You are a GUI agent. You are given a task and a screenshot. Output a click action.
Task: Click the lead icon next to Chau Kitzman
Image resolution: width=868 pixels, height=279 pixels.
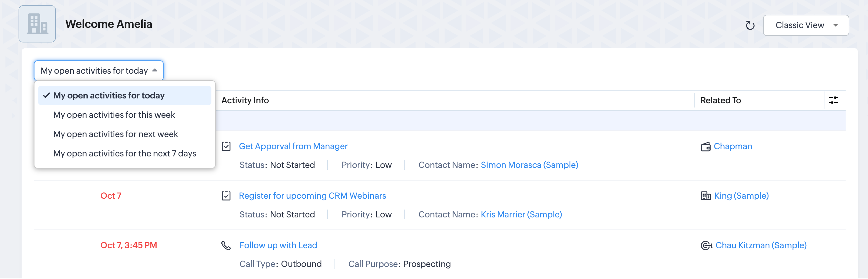pyautogui.click(x=706, y=246)
